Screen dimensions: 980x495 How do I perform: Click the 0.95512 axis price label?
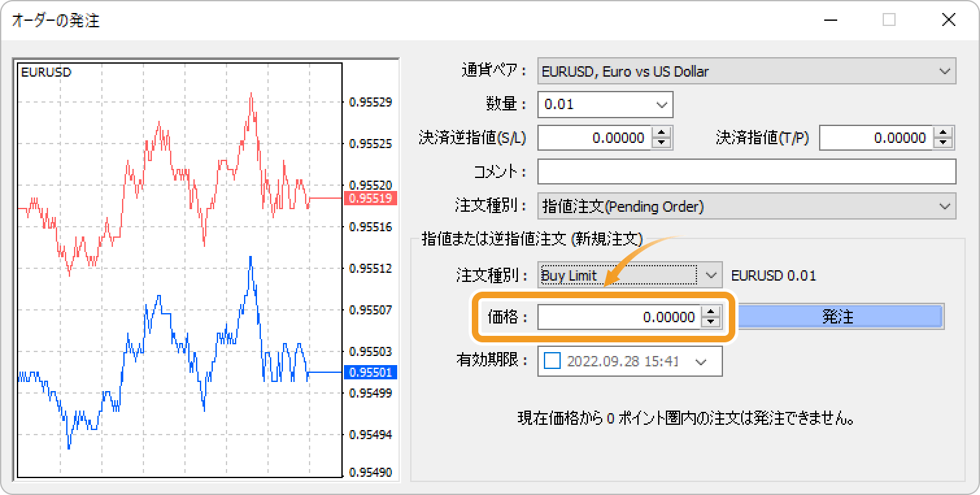371,268
